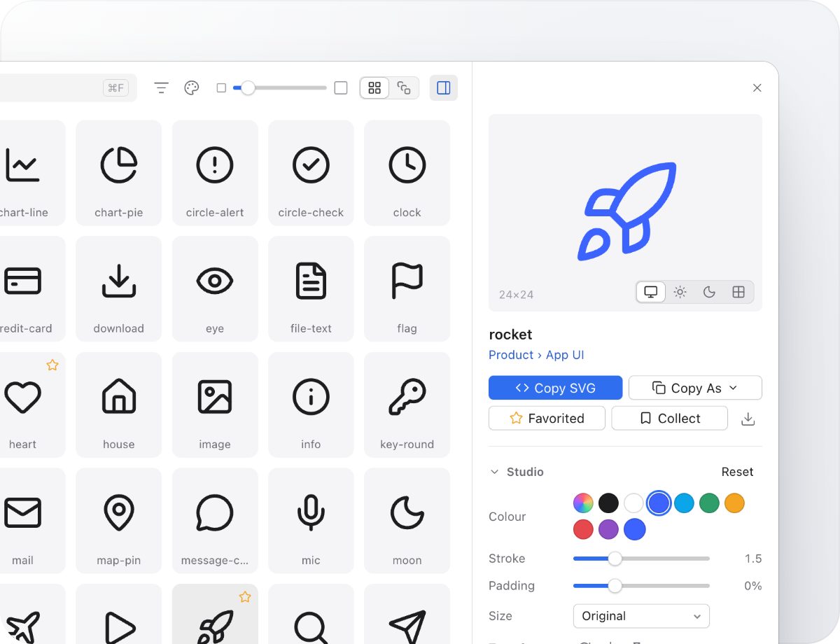Screen dimensions: 840x644
Task: Click the Collect button
Action: coord(670,418)
